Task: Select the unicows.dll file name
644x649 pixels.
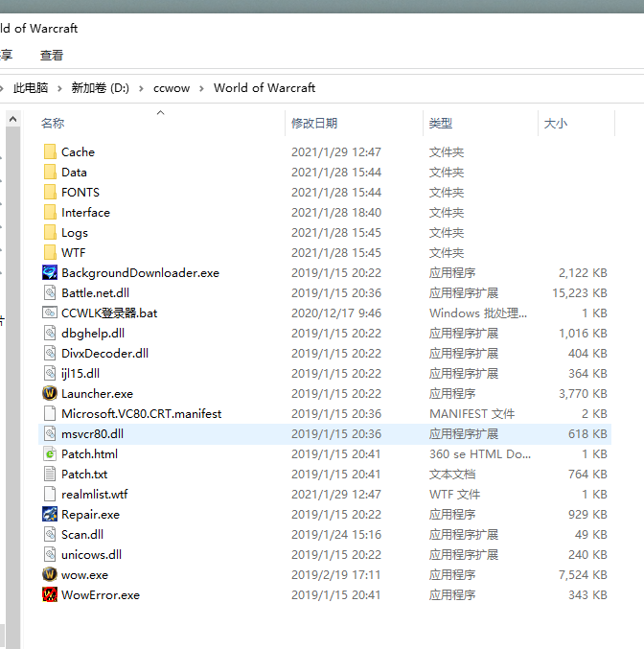Action: click(x=91, y=555)
